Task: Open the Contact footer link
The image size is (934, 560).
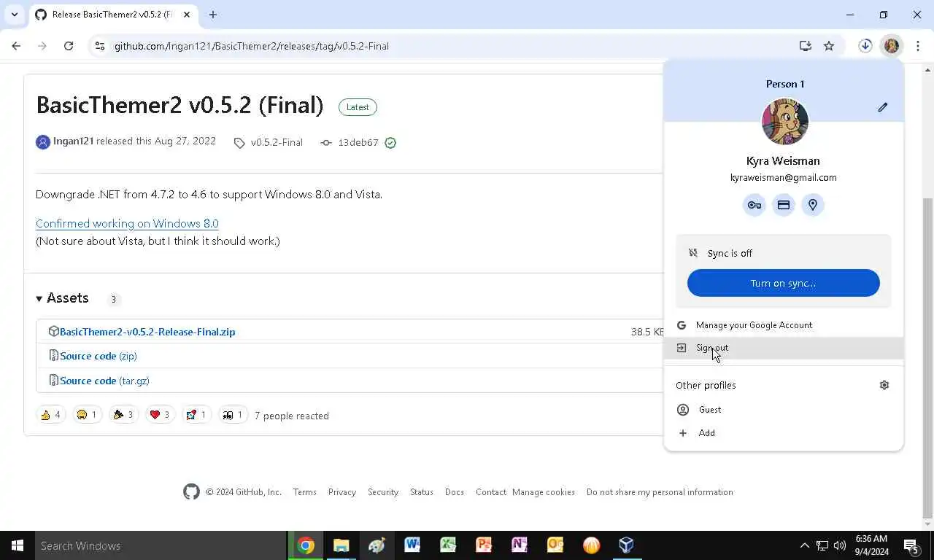Action: (x=491, y=492)
